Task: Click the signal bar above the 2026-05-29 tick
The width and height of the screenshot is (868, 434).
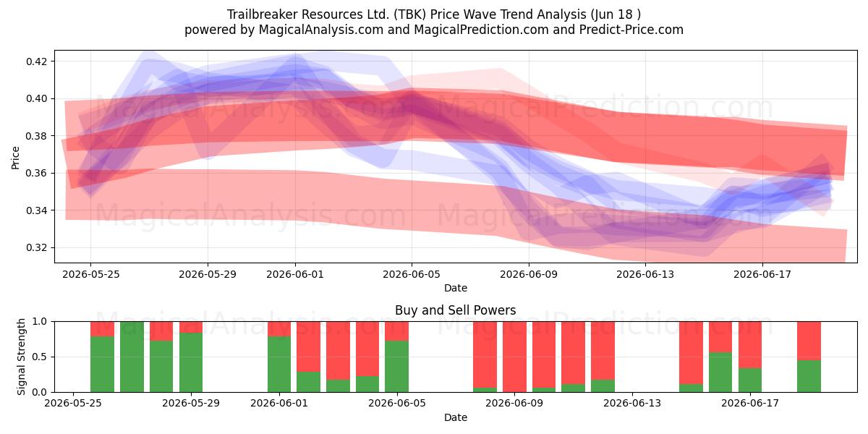Action: click(x=191, y=357)
